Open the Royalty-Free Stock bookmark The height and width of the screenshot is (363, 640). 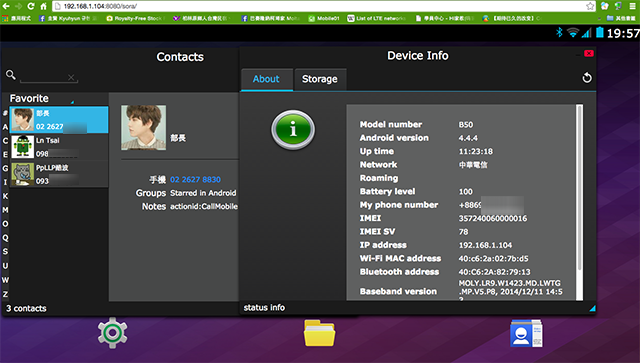click(134, 18)
